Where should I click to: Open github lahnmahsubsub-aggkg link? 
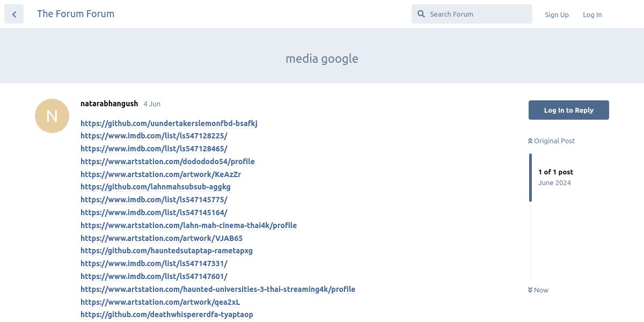(x=156, y=187)
